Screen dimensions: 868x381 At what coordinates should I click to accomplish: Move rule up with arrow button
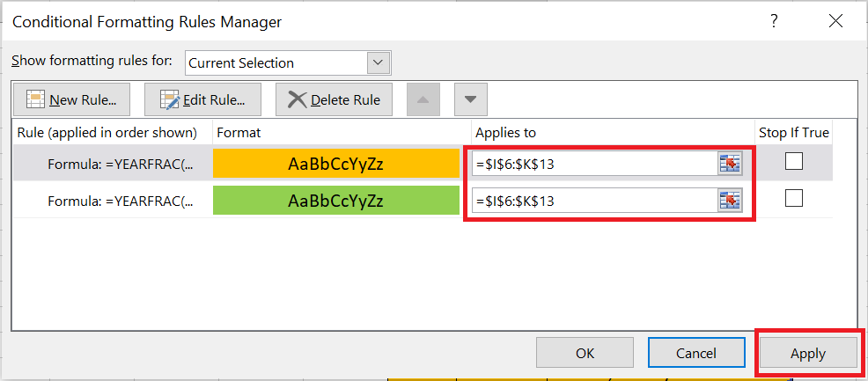coord(423,99)
